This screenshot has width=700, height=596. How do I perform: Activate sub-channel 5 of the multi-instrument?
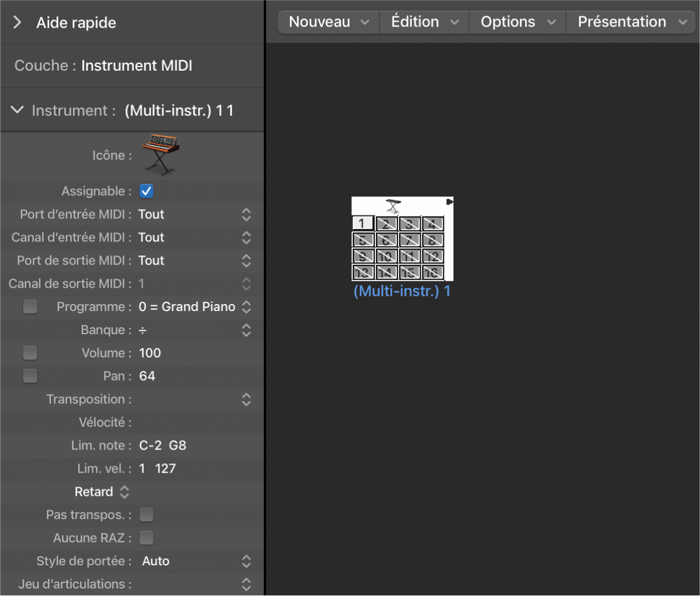click(x=363, y=240)
